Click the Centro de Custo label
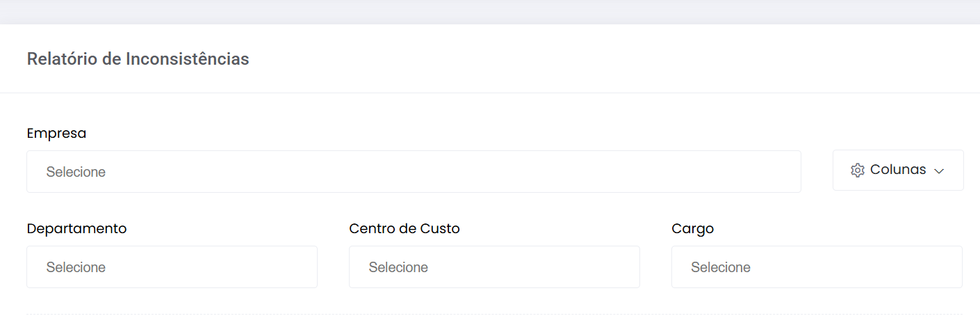The image size is (980, 332). click(x=405, y=228)
